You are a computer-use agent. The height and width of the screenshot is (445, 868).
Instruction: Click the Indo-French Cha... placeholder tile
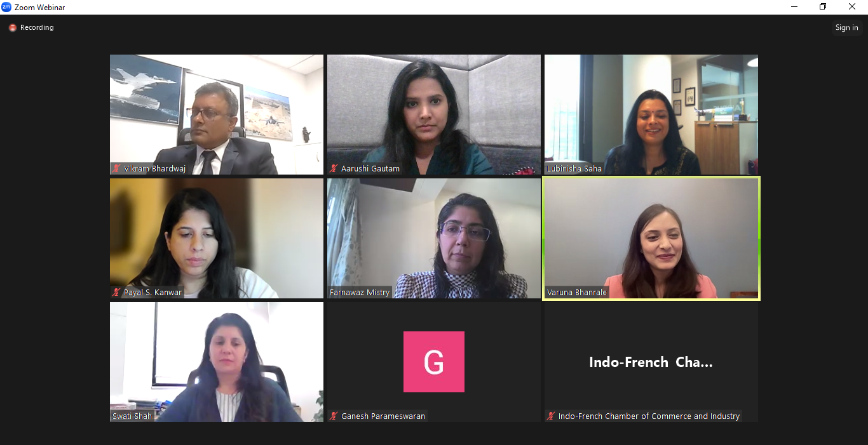point(651,362)
